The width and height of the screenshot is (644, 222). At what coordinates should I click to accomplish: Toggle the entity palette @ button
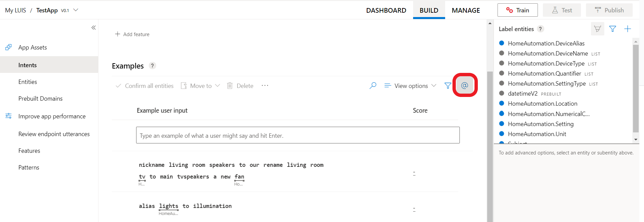[464, 86]
